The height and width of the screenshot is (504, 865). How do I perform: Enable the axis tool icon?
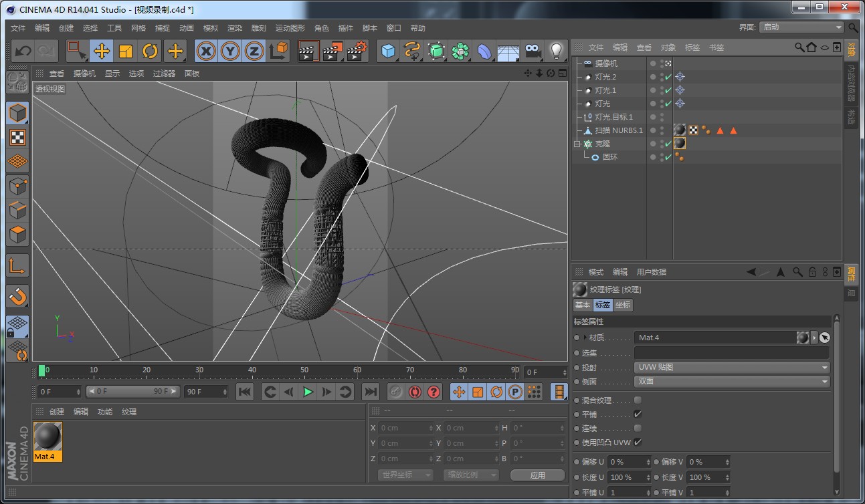coord(18,266)
